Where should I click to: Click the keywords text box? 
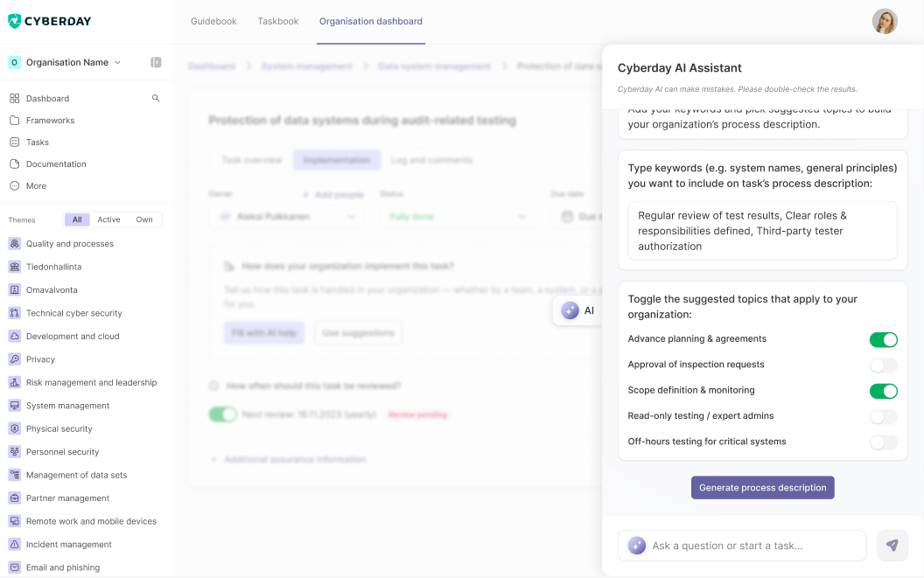tap(762, 231)
